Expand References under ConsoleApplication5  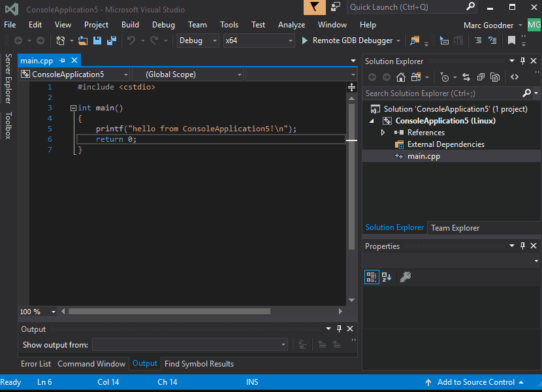(382, 132)
